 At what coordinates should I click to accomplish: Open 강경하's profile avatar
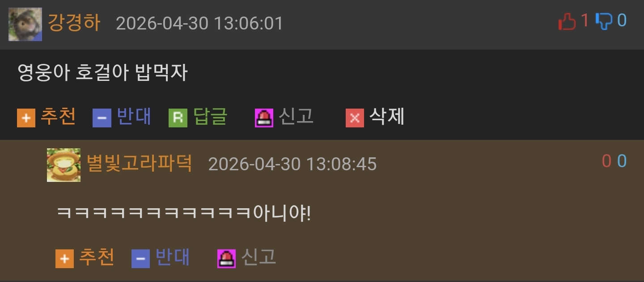(x=25, y=24)
